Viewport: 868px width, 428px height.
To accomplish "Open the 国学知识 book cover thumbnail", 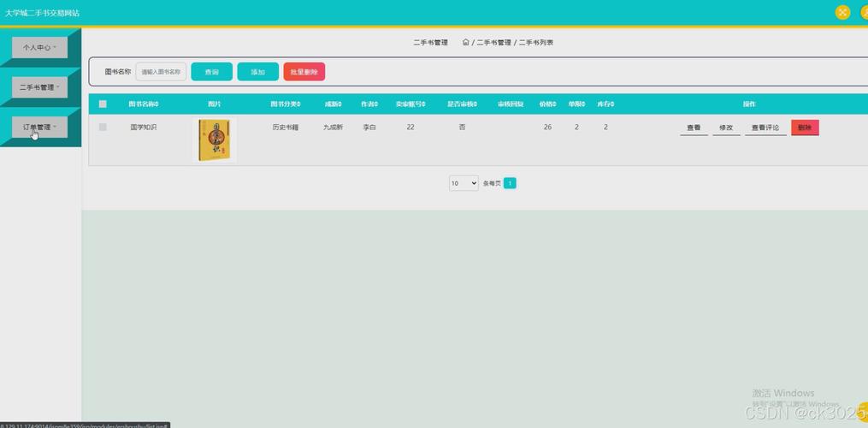I will tap(215, 140).
